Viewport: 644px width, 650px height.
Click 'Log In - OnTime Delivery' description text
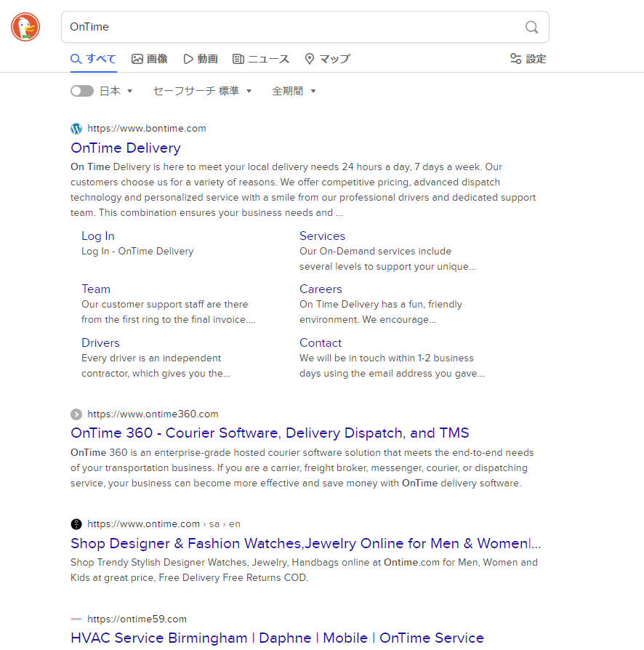click(137, 252)
